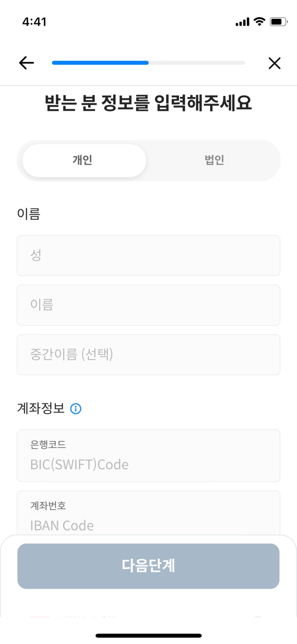This screenshot has height=644, width=297.
Task: Tap the cellular signal bars icon
Action: click(x=242, y=22)
